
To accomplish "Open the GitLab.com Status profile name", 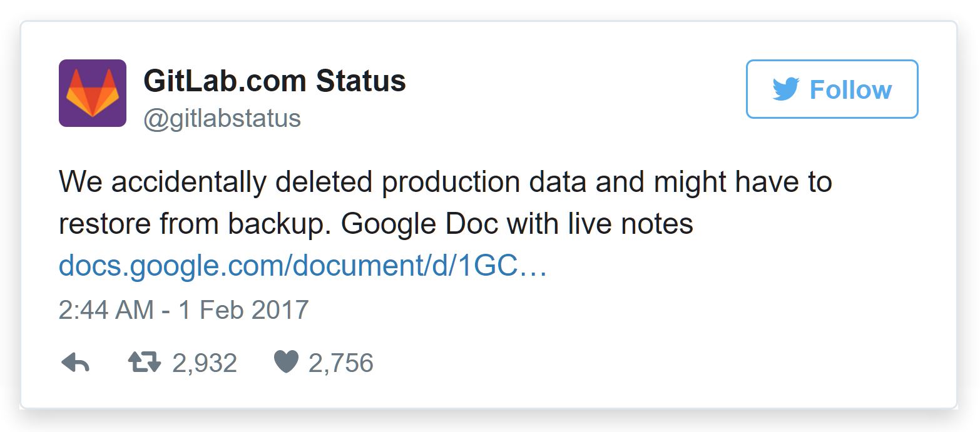I will click(x=275, y=81).
